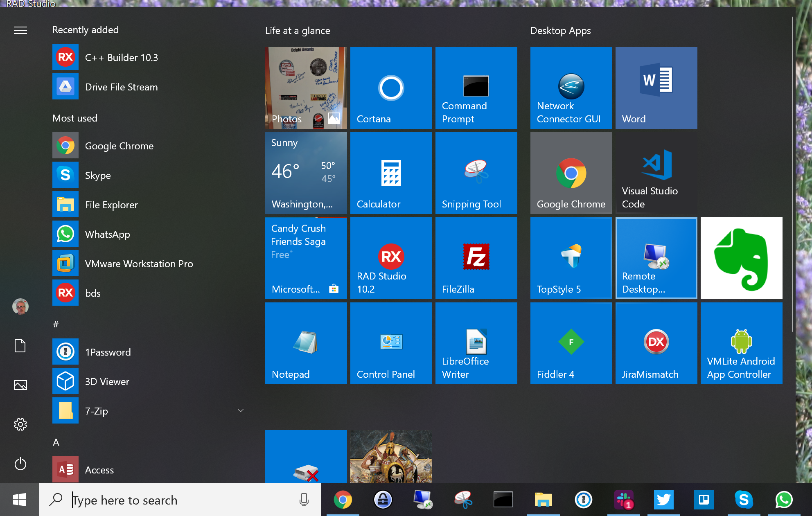The height and width of the screenshot is (516, 812).
Task: Open Visual Studio Code tile
Action: (x=656, y=173)
